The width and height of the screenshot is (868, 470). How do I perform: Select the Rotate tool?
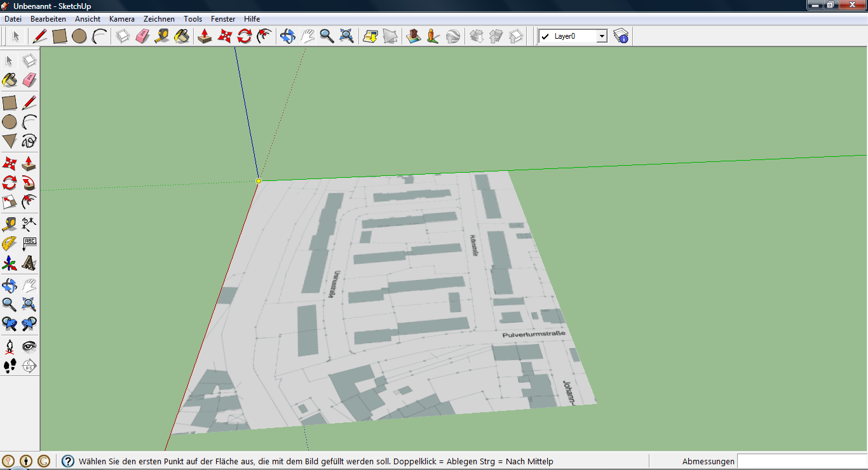245,36
